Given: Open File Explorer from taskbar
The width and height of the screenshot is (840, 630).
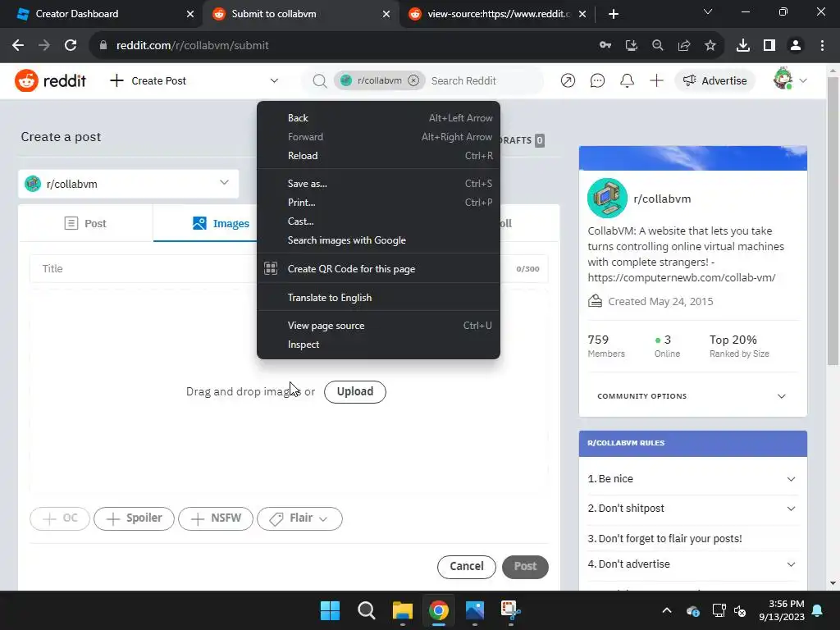Looking at the screenshot, I should coord(402,610).
